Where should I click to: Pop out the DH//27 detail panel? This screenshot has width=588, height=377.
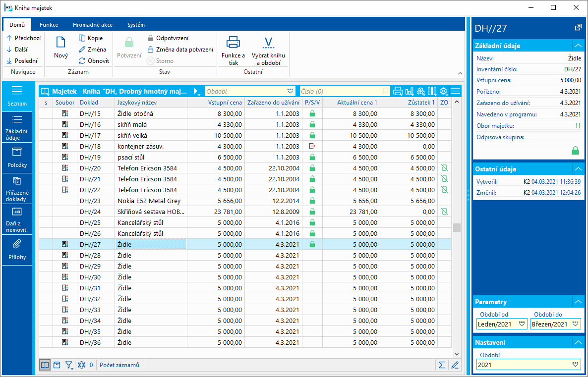click(578, 28)
